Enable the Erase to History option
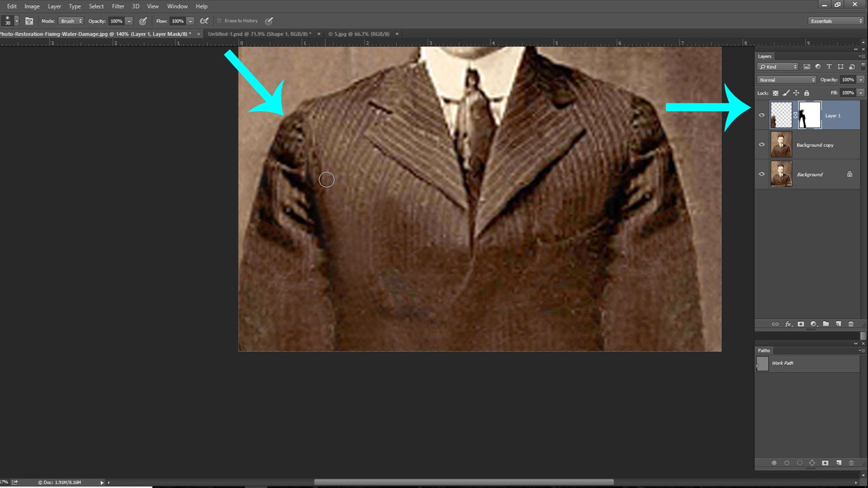This screenshot has width=868, height=488. coord(220,21)
